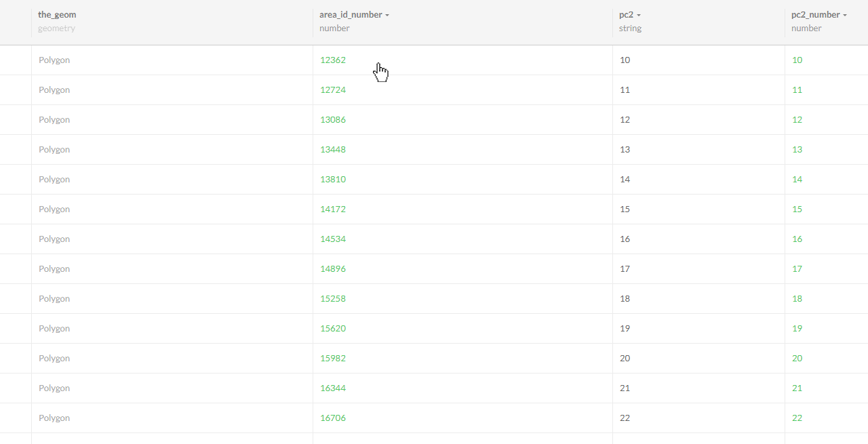Open the pc2_number column dropdown arrow

[845, 15]
